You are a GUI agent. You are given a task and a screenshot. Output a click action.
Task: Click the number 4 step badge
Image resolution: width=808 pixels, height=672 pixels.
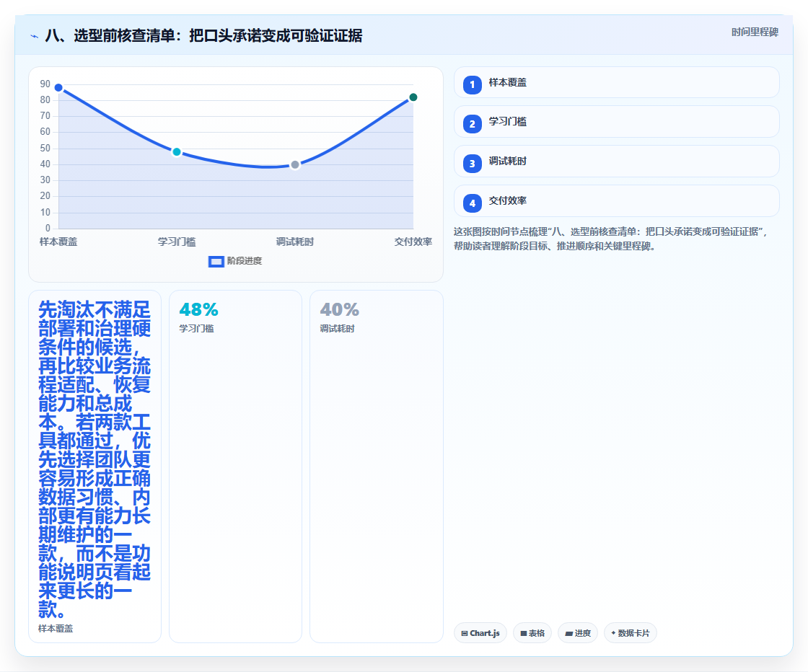[x=472, y=203]
